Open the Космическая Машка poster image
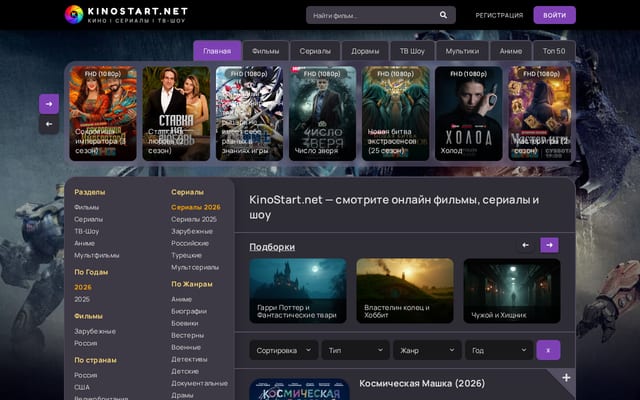 click(299, 389)
